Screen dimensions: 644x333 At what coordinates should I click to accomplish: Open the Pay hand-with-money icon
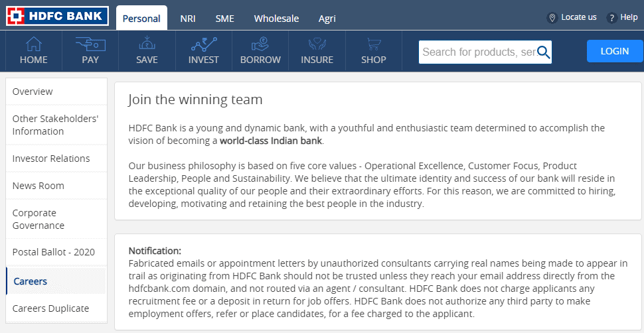pos(90,44)
